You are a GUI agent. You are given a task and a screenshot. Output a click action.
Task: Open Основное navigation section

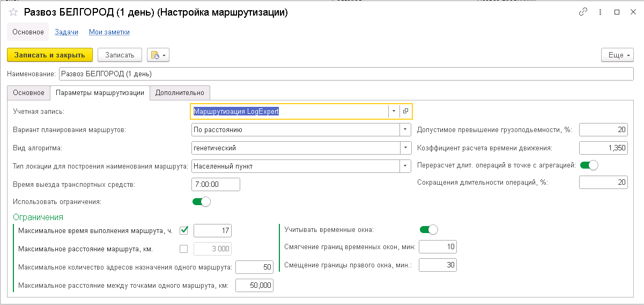click(28, 32)
